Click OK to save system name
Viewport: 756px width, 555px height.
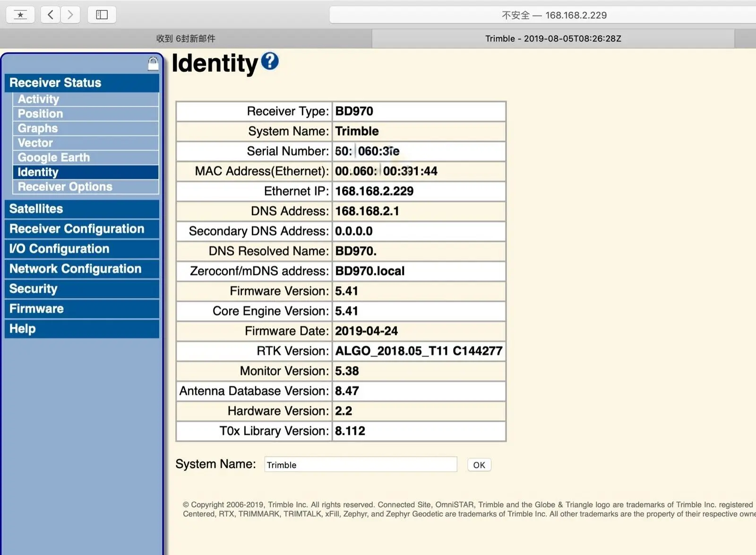coord(479,465)
